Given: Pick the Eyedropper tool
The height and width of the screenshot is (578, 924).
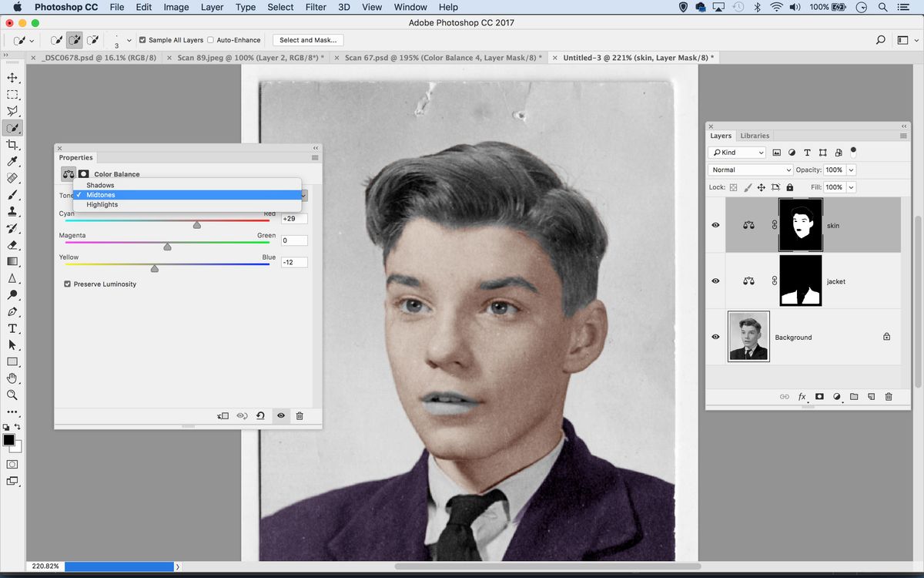Looking at the screenshot, I should (x=12, y=161).
